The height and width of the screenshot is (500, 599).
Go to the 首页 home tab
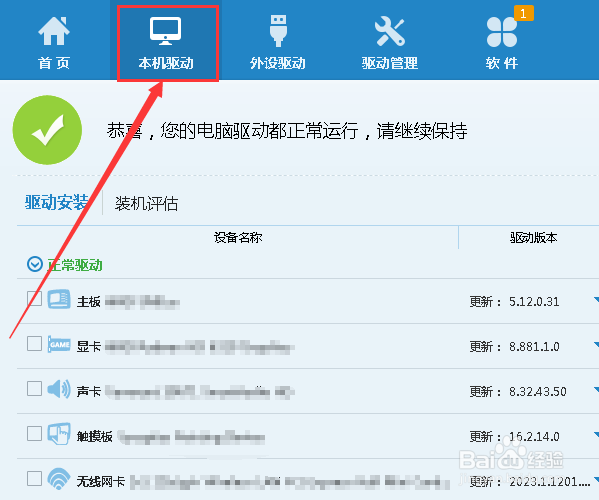click(54, 43)
